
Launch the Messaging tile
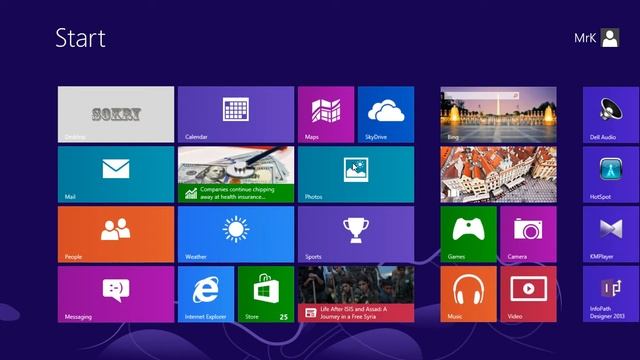[116, 294]
